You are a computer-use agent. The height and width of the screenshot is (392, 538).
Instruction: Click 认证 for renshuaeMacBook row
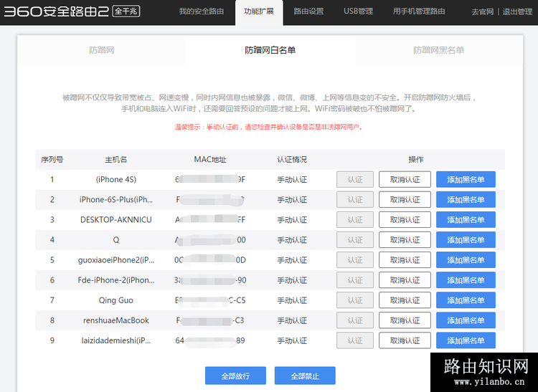pyautogui.click(x=355, y=320)
